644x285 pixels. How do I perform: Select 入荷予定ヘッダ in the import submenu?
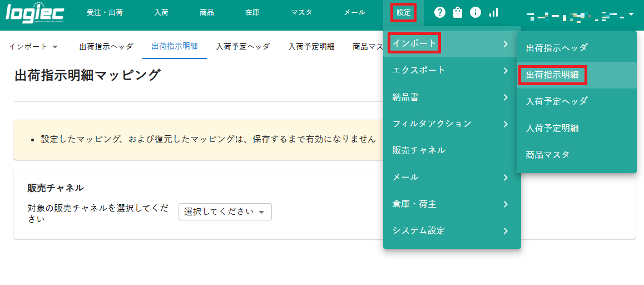click(577, 101)
